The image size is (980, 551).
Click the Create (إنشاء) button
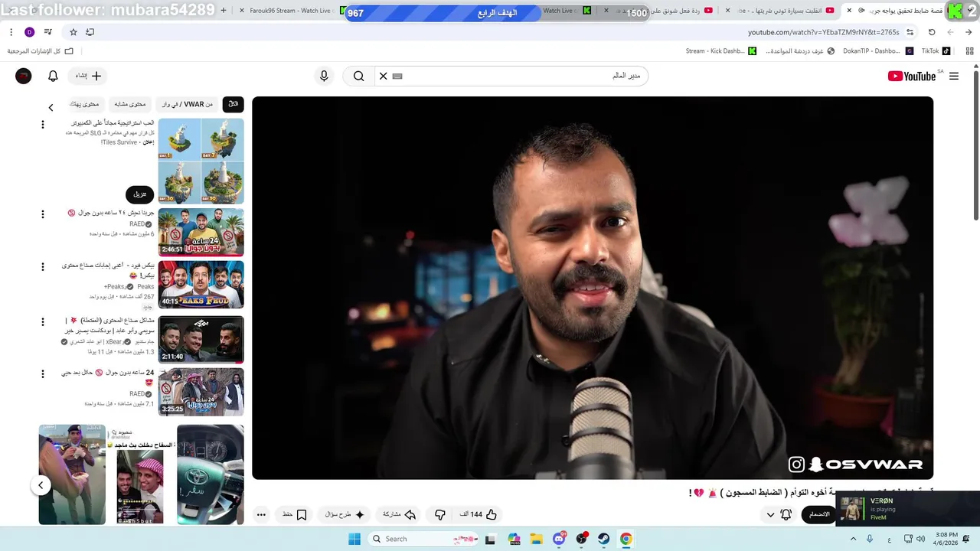click(88, 76)
